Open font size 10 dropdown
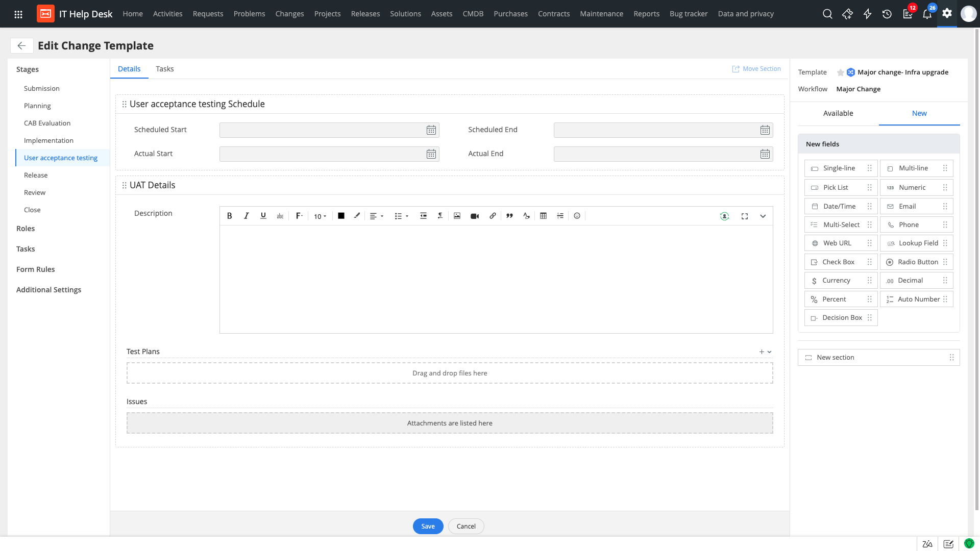The height and width of the screenshot is (551, 980). (x=320, y=216)
